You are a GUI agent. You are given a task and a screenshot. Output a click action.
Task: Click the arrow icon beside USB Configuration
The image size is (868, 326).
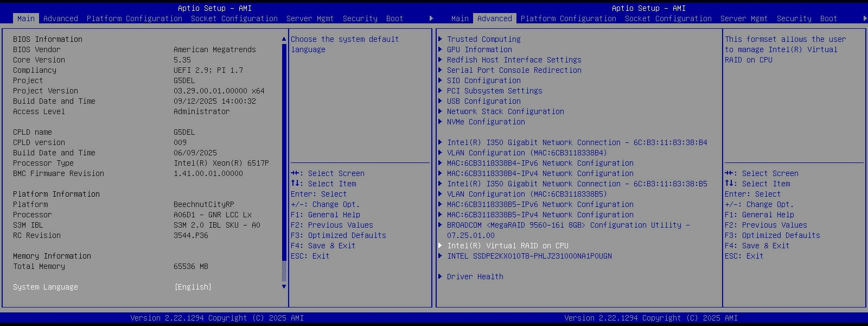(x=441, y=101)
